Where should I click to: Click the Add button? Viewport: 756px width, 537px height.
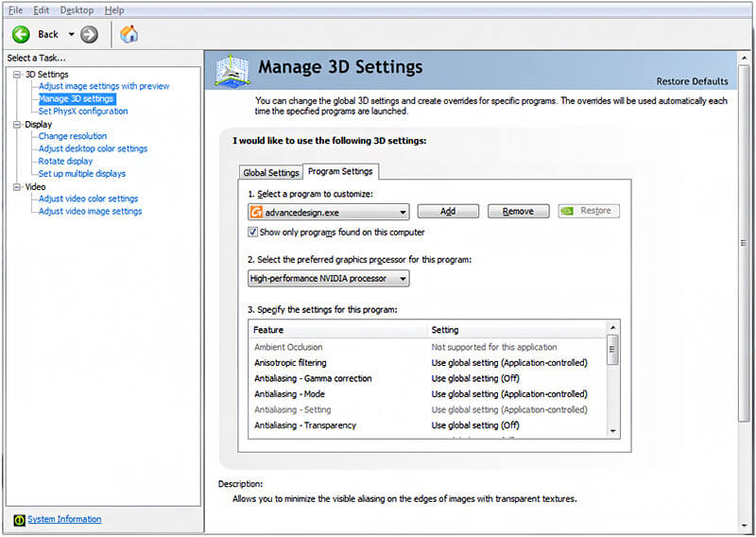click(448, 212)
